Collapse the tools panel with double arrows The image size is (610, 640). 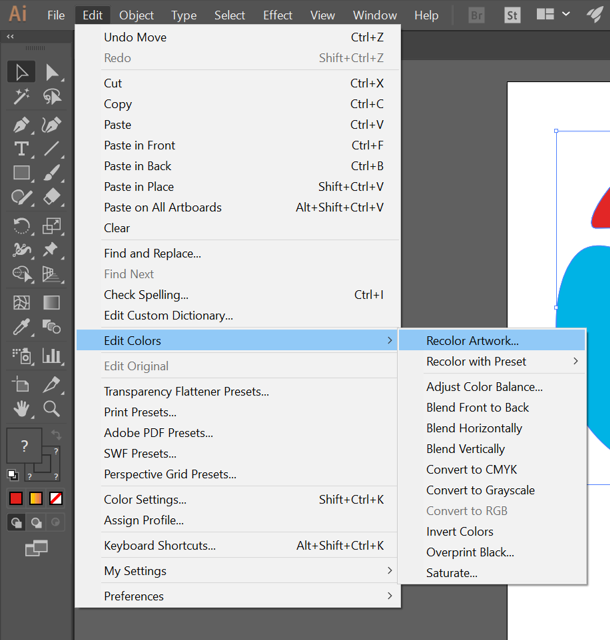[x=11, y=37]
